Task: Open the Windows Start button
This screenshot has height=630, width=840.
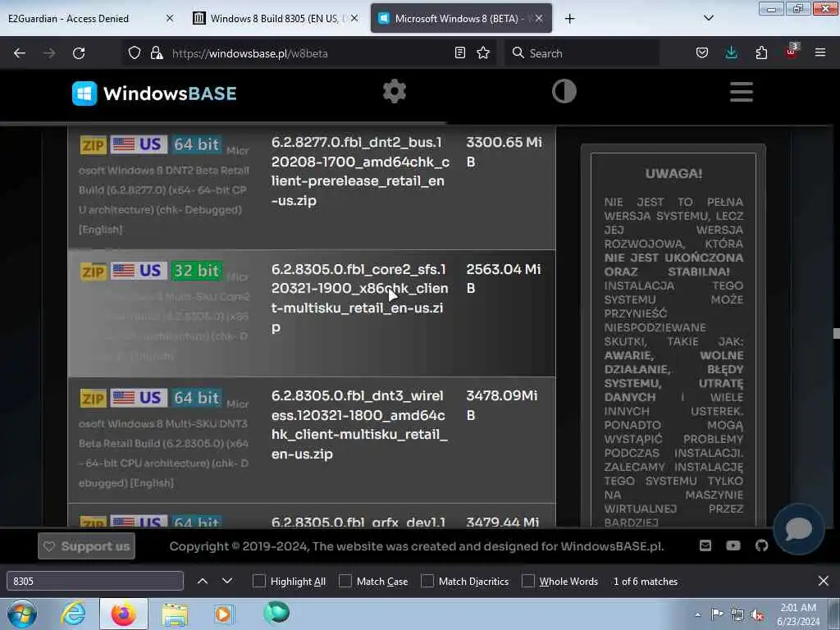Action: pos(22,614)
